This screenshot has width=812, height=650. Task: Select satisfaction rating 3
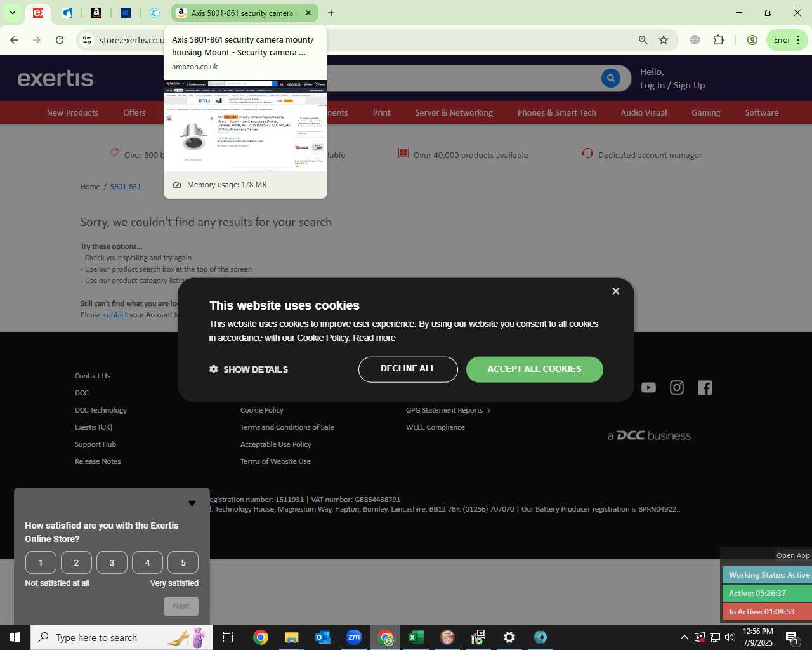(x=112, y=562)
